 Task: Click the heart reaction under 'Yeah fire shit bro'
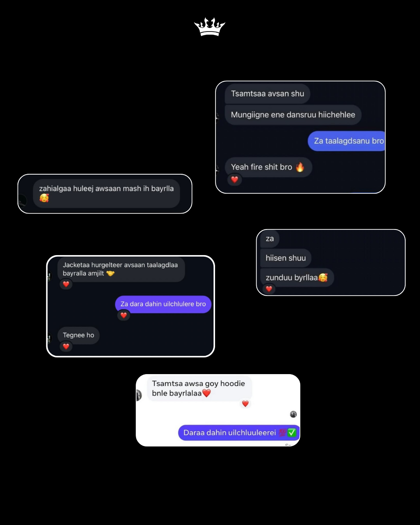[234, 179]
